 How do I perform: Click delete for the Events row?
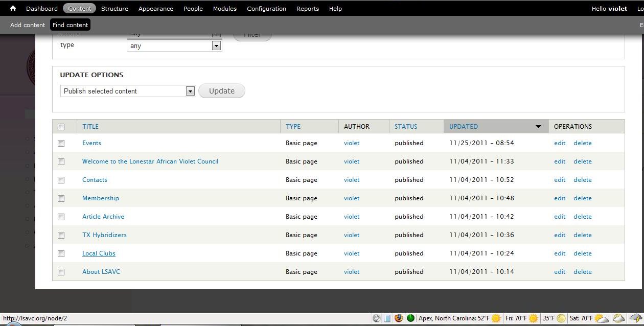(x=583, y=143)
